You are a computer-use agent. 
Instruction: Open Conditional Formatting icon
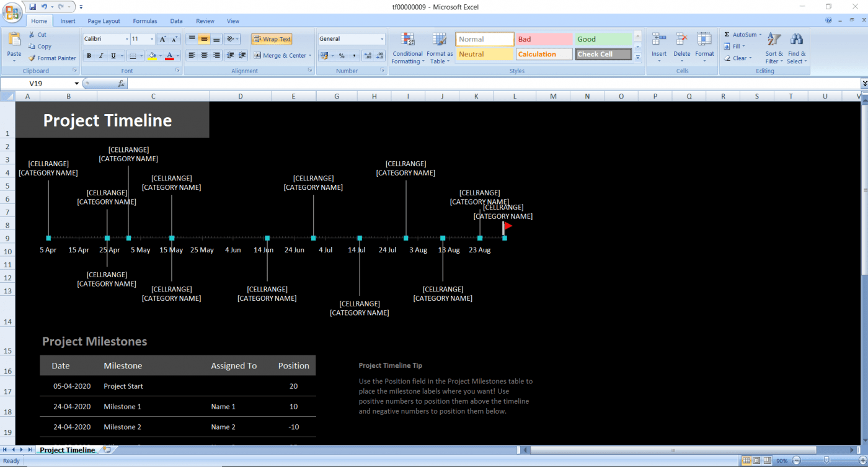click(407, 40)
